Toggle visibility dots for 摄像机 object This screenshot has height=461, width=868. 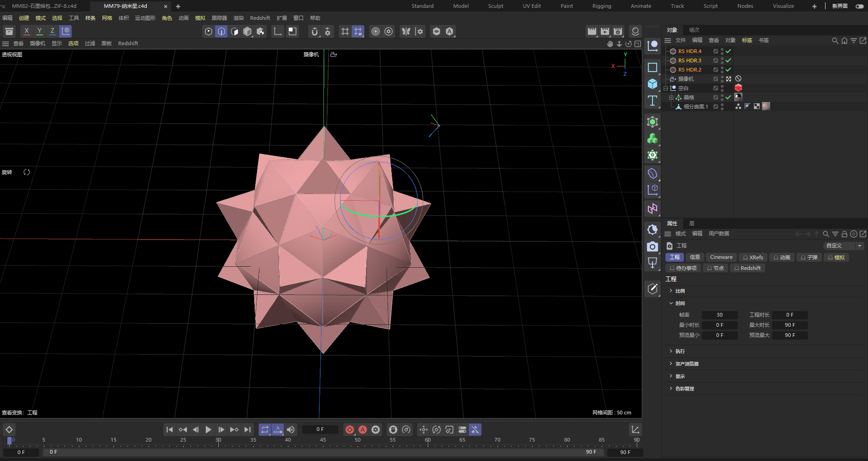coord(722,79)
